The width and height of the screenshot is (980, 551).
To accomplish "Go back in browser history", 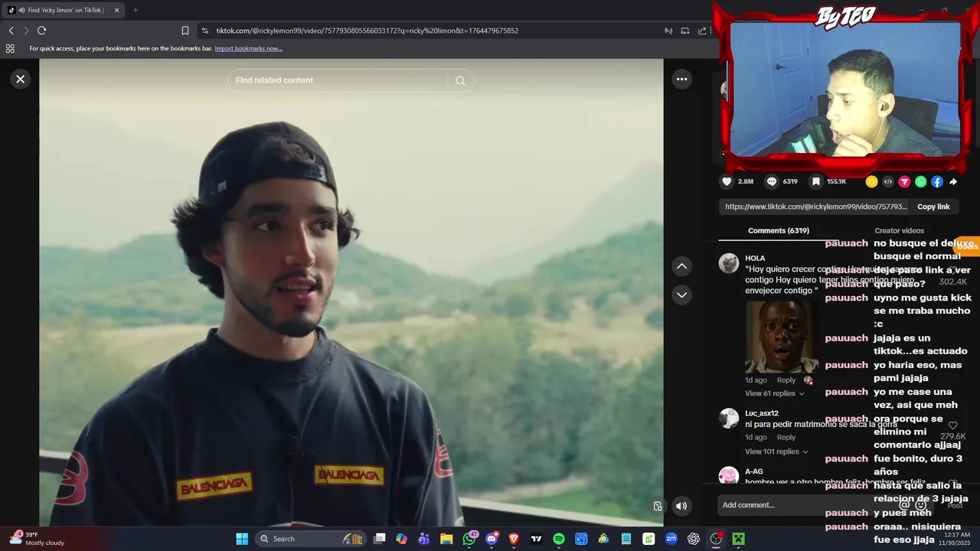I will point(11,31).
